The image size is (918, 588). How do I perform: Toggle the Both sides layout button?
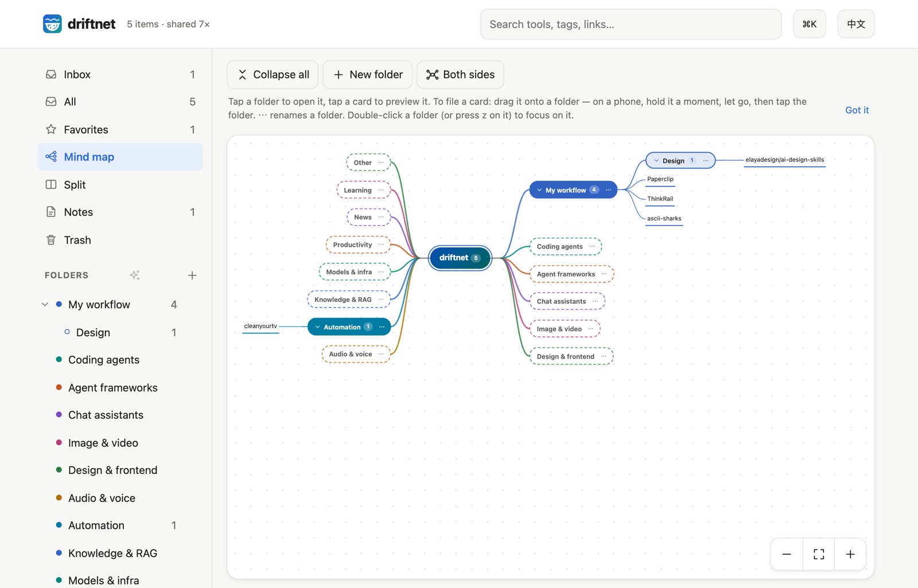460,75
